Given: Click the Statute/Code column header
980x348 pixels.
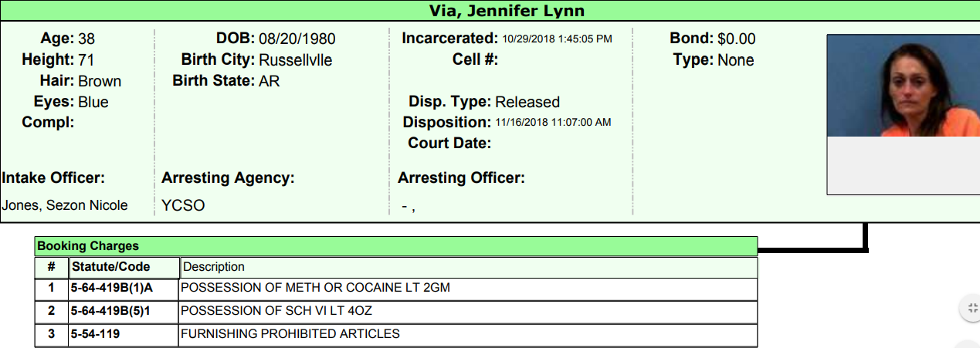Looking at the screenshot, I should (x=110, y=267).
